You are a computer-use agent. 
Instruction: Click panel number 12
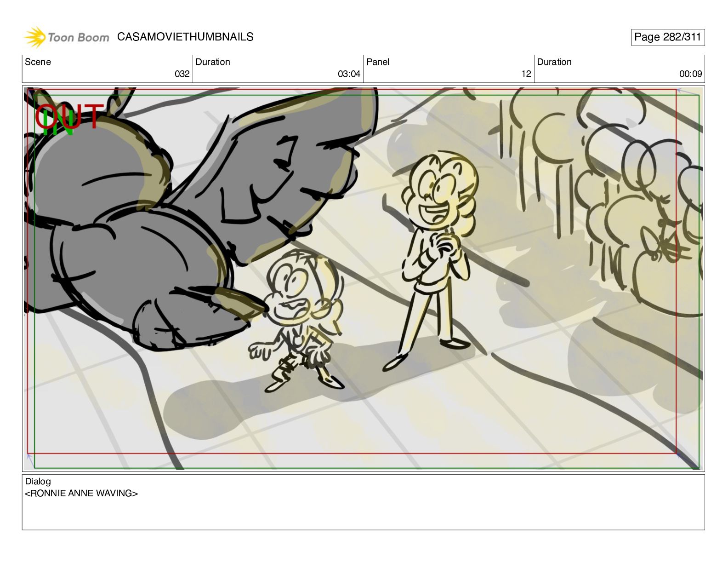(x=526, y=74)
